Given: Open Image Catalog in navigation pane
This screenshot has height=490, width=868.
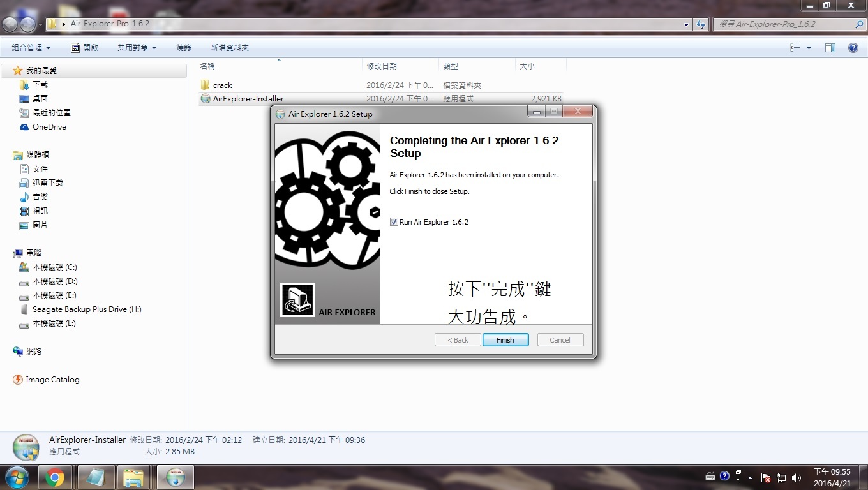Looking at the screenshot, I should click(x=52, y=380).
